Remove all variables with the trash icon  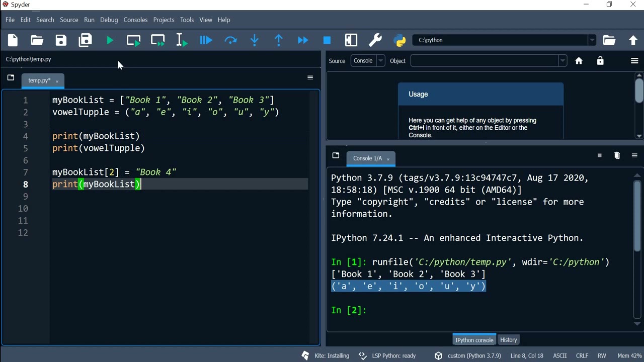point(617,156)
